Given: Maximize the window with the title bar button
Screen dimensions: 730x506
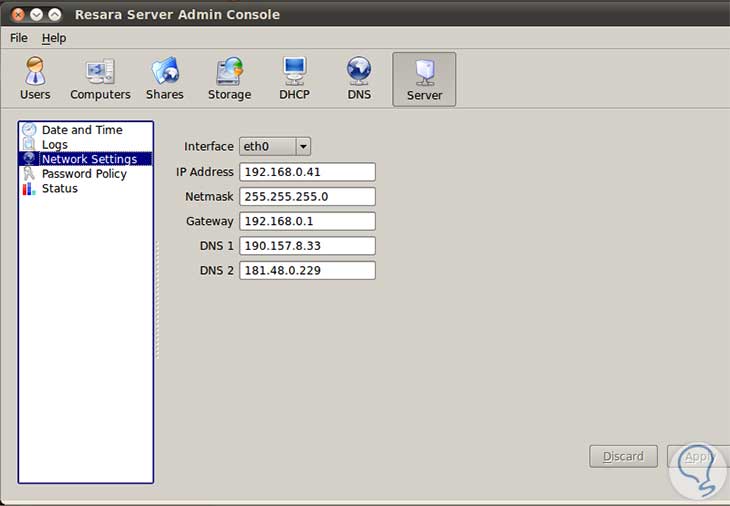Looking at the screenshot, I should 55,15.
